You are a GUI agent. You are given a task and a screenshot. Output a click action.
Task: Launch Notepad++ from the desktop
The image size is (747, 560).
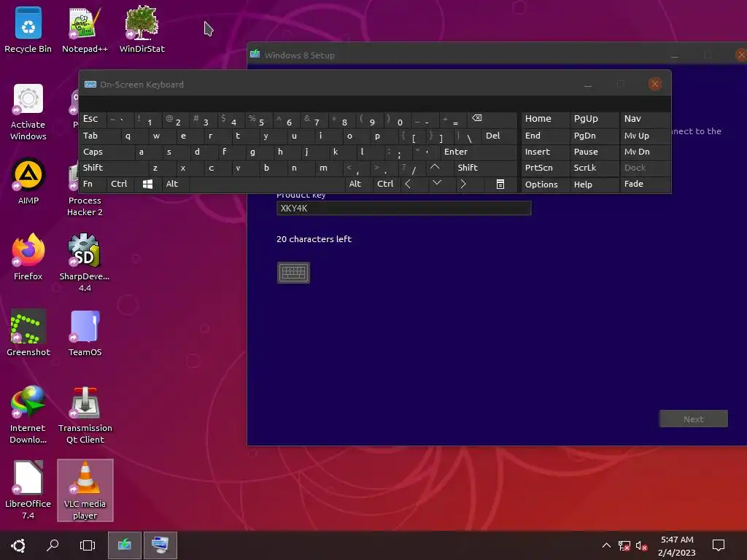coord(85,29)
